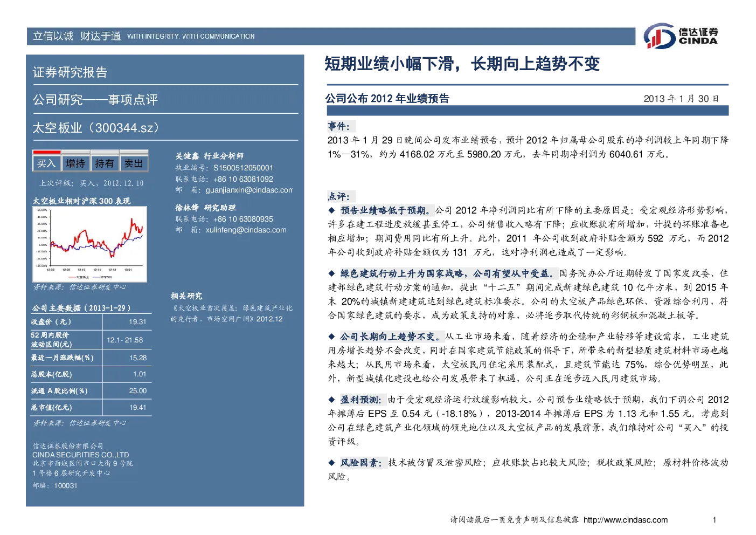
Task: Click the 盈利预测 heading
Action: point(362,400)
